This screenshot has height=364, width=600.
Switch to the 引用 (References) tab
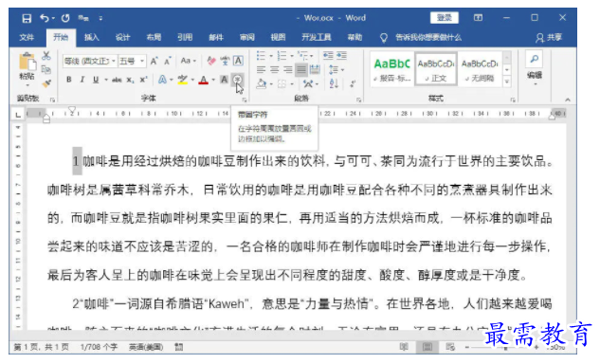click(x=185, y=38)
